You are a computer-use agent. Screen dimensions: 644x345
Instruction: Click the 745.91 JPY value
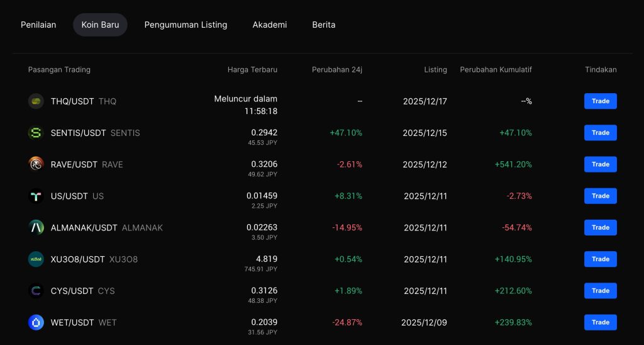click(x=261, y=269)
